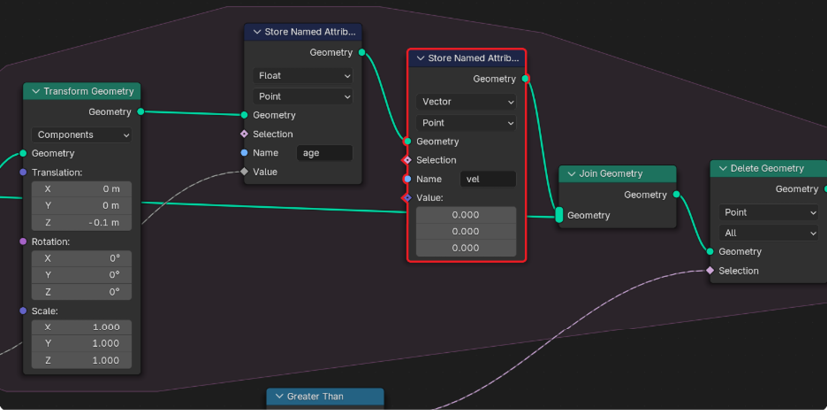
Task: Open the Vector data type dropdown
Action: click(466, 102)
